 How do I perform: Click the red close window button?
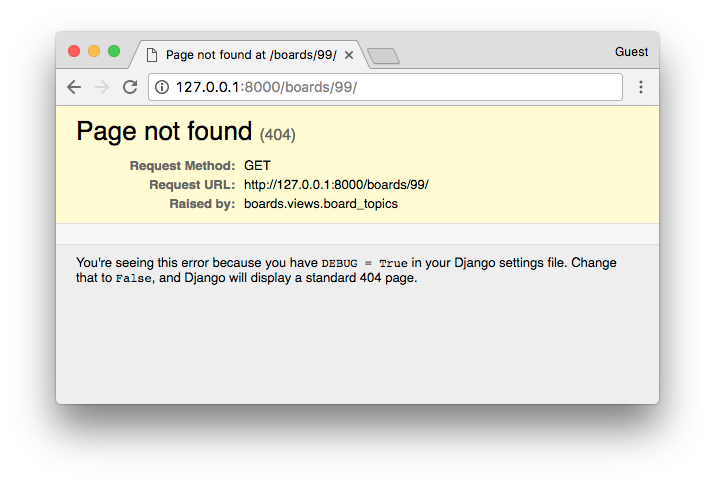(x=74, y=51)
